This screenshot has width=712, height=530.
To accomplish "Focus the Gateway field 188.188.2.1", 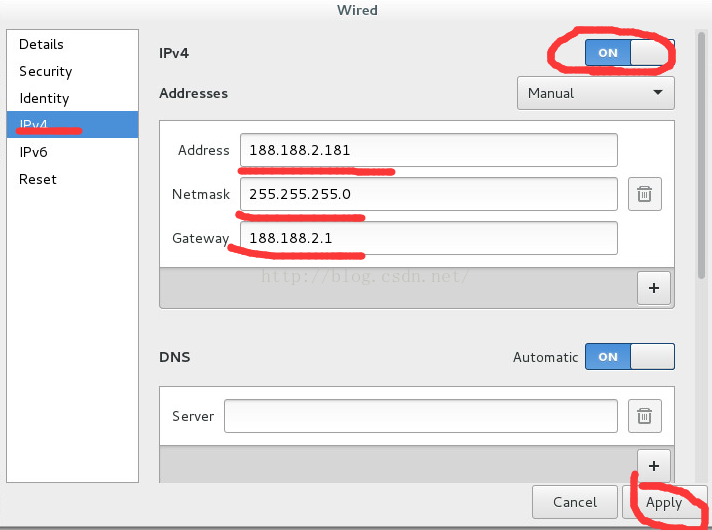I will [429, 238].
